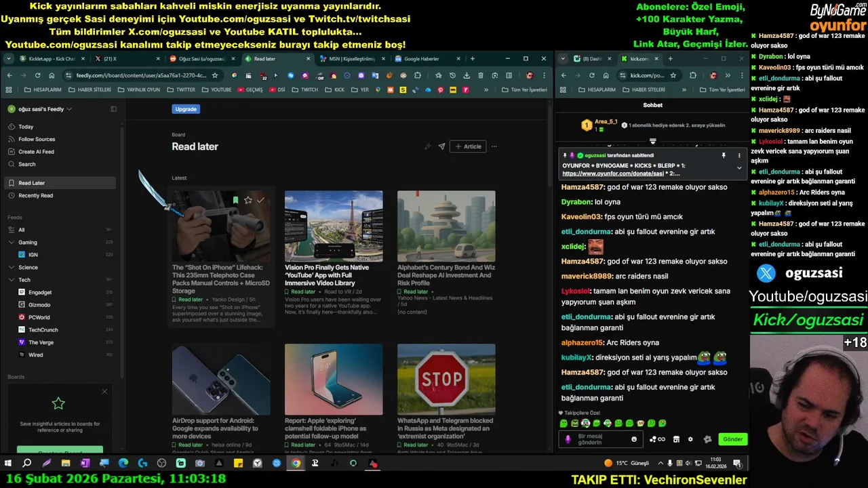Mark Shot On iPhone article as read
The width and height of the screenshot is (868, 488).
tap(260, 200)
